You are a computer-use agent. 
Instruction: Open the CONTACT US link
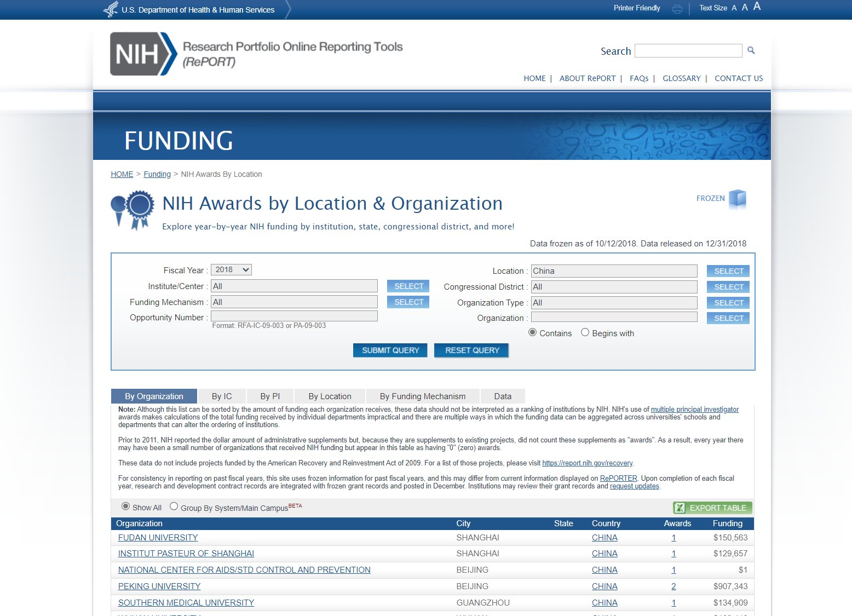point(739,78)
